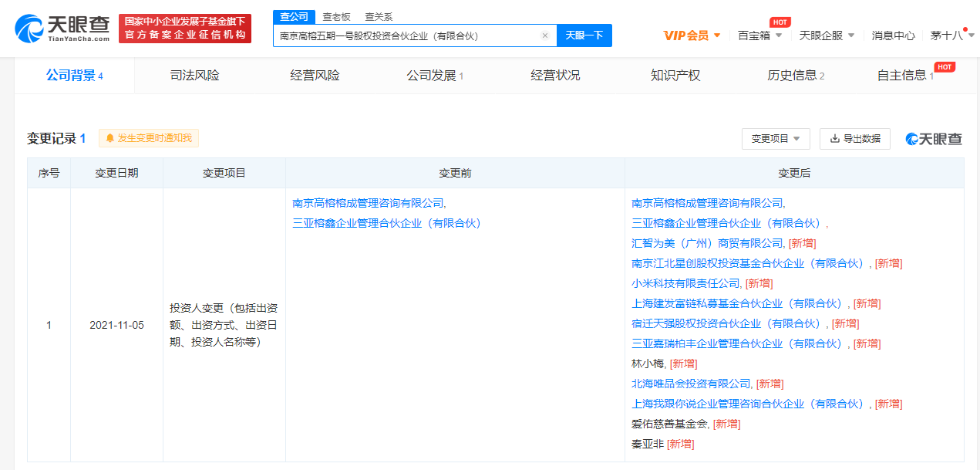Click the red government fund banner
The image size is (980, 470).
pos(185,29)
